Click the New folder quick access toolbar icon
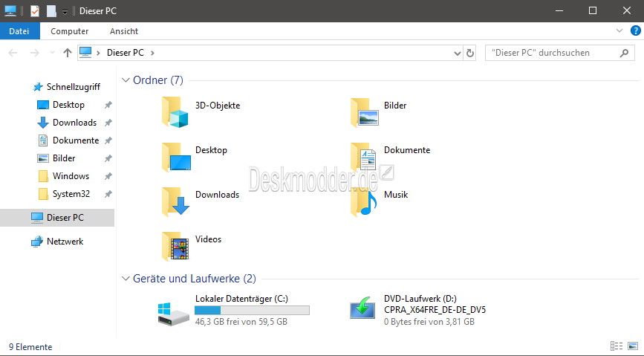 [51, 10]
